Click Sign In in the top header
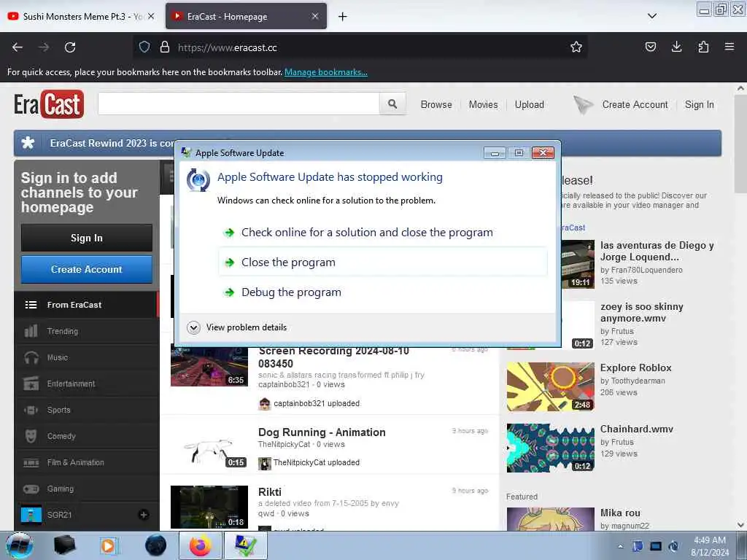Screen dimensions: 747x560 click(x=700, y=104)
